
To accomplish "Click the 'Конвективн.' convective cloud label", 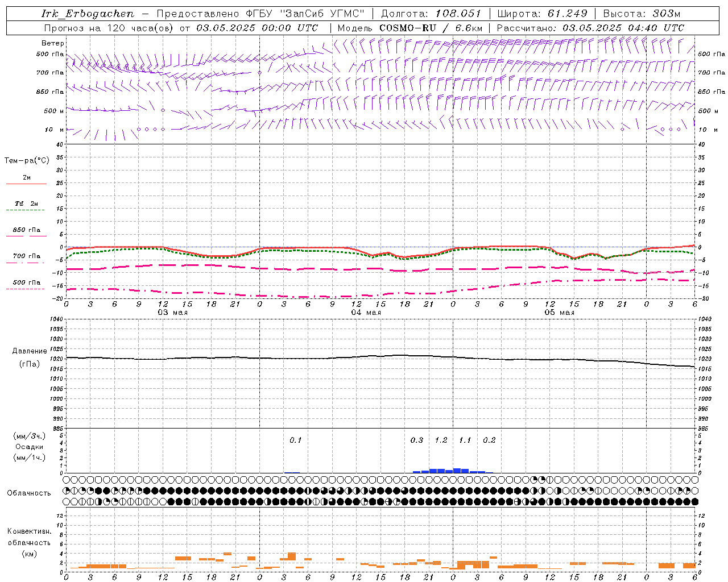I will (x=29, y=531).
